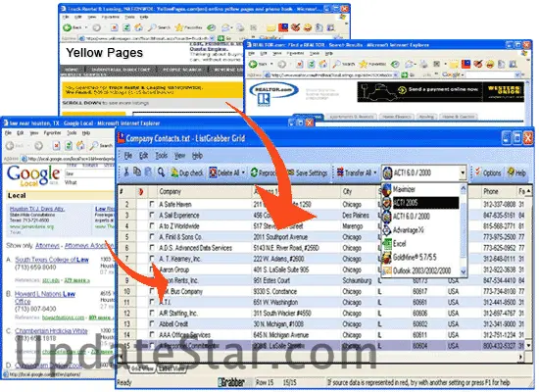Click grid vertical scrollbar down arrow
This screenshot has height=392, width=539.
528,346
